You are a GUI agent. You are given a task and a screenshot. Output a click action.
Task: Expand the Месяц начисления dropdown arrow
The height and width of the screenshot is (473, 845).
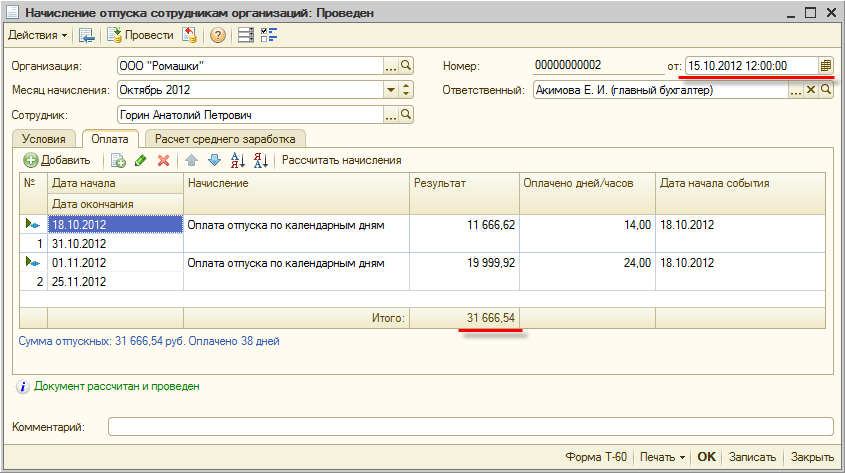[x=391, y=90]
